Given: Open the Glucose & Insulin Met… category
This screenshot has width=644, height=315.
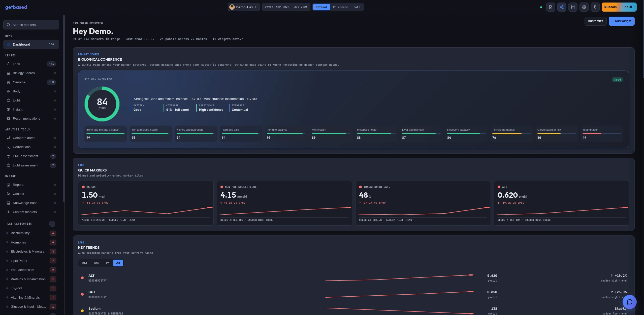Looking at the screenshot, I should coord(31,307).
